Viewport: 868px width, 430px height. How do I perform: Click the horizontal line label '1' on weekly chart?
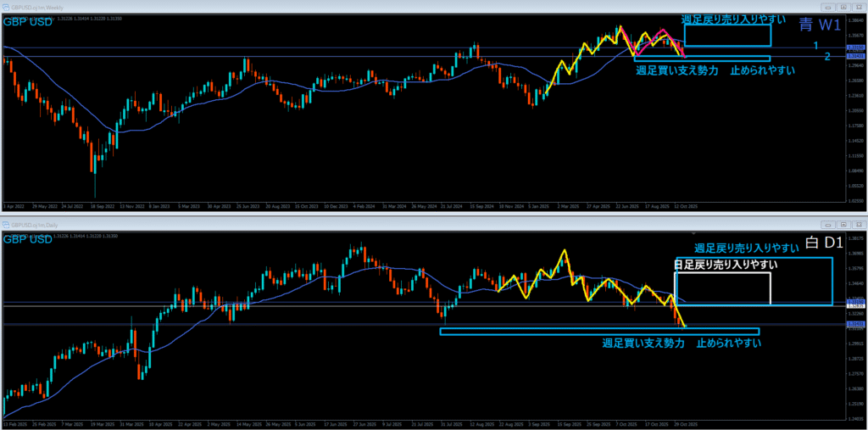point(815,45)
